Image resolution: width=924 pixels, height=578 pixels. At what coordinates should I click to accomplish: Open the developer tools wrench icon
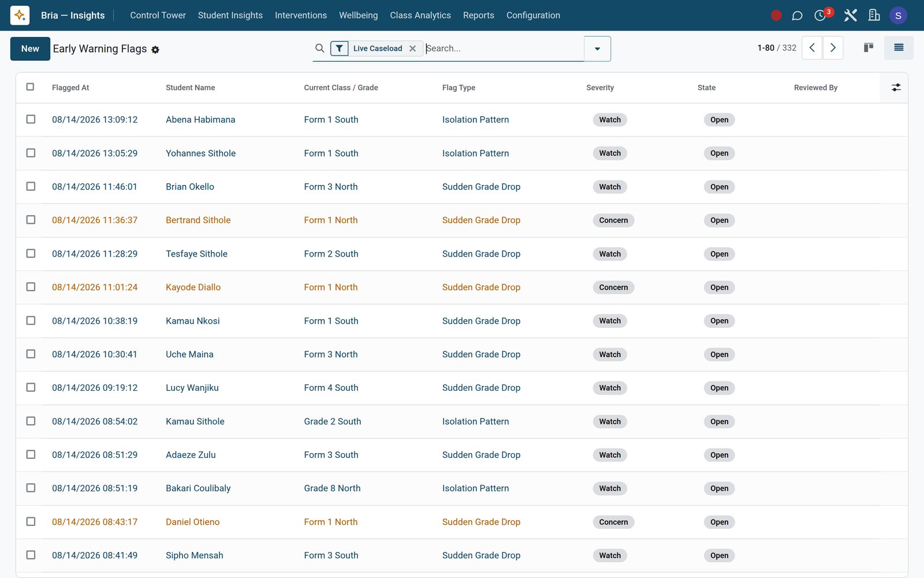pos(850,16)
